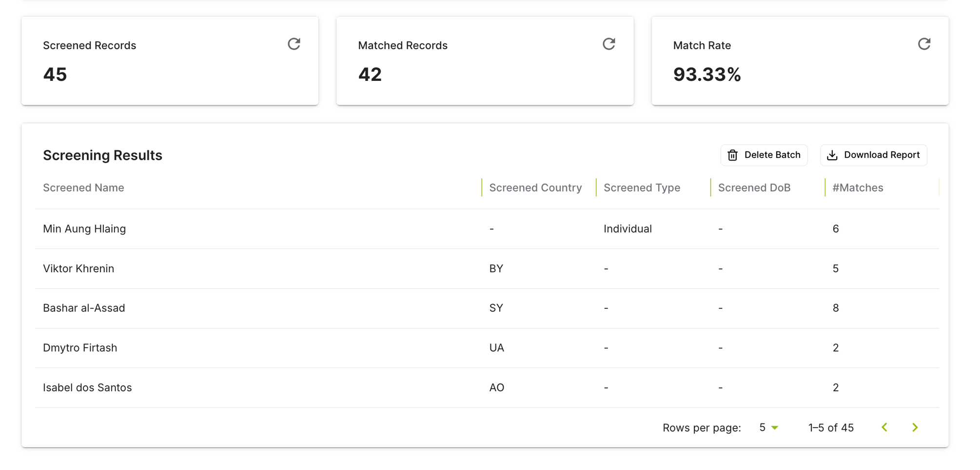Screen dimensions: 980x470
Task: Open Bashar al-Assad screening result
Action: pos(84,308)
